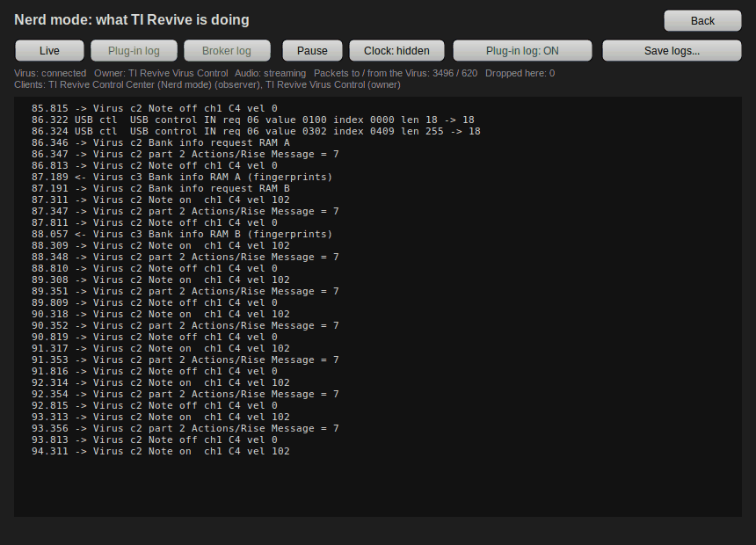Viewport: 756px width, 545px height.
Task: Select last log line 94.311 Note on
Action: click(161, 452)
